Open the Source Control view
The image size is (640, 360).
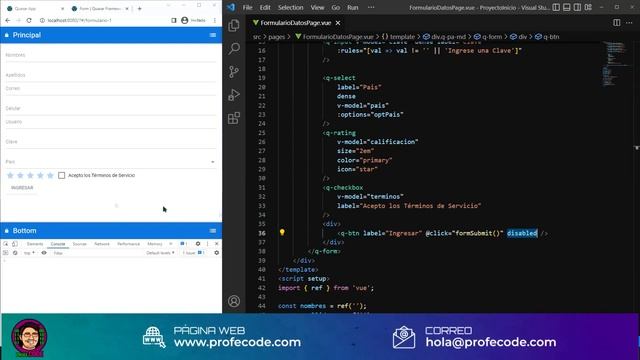point(234,72)
